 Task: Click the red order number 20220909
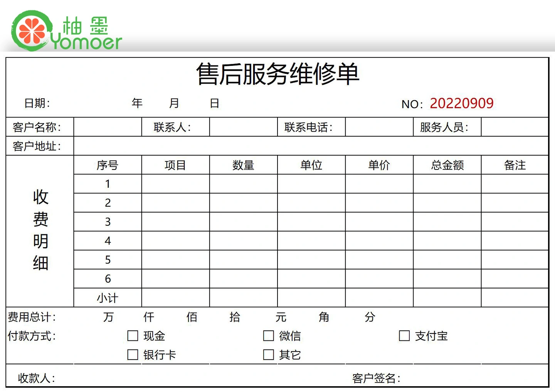tap(461, 103)
